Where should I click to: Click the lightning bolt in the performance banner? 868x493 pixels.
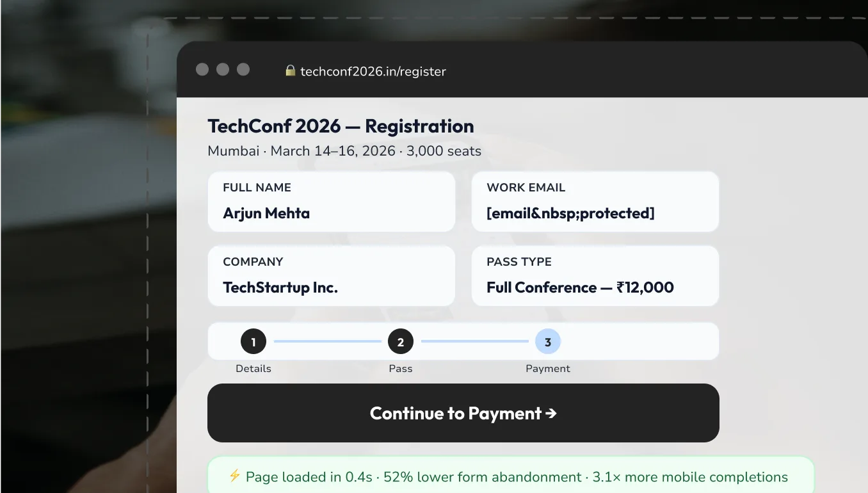(x=234, y=476)
